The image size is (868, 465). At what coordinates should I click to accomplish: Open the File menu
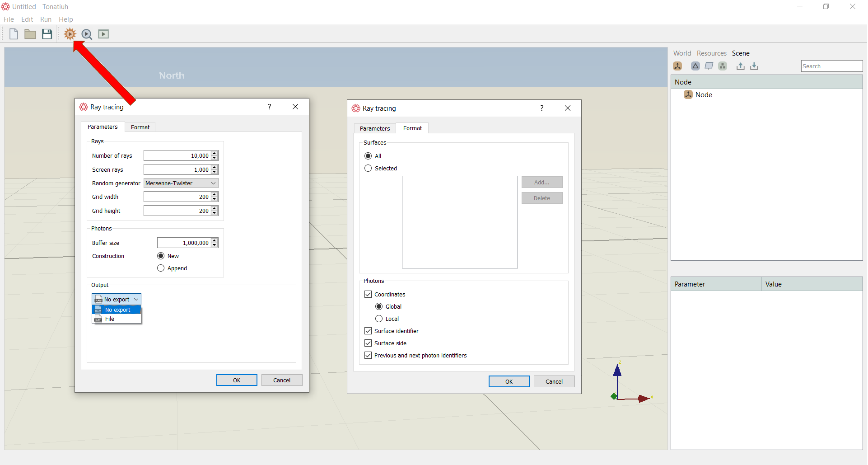(9, 19)
